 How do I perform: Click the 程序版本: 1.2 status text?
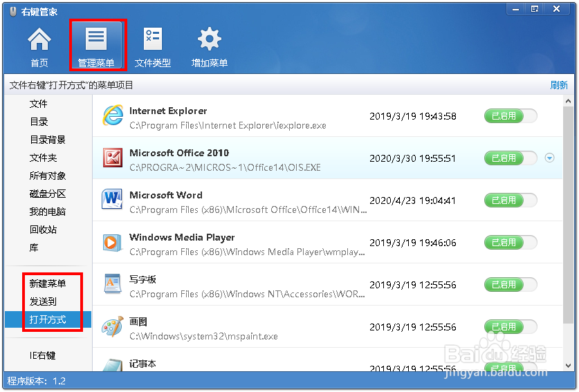point(37,381)
